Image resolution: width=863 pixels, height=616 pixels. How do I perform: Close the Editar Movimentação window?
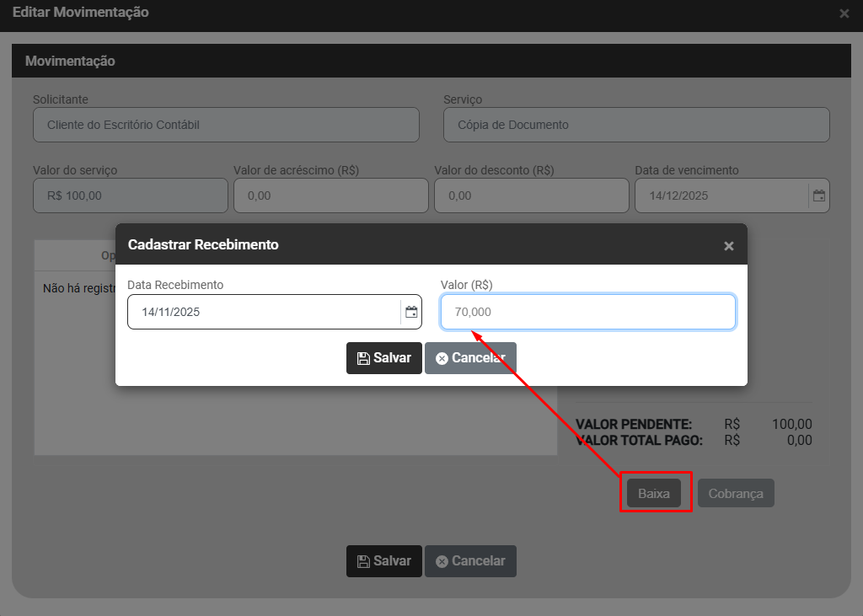(844, 13)
